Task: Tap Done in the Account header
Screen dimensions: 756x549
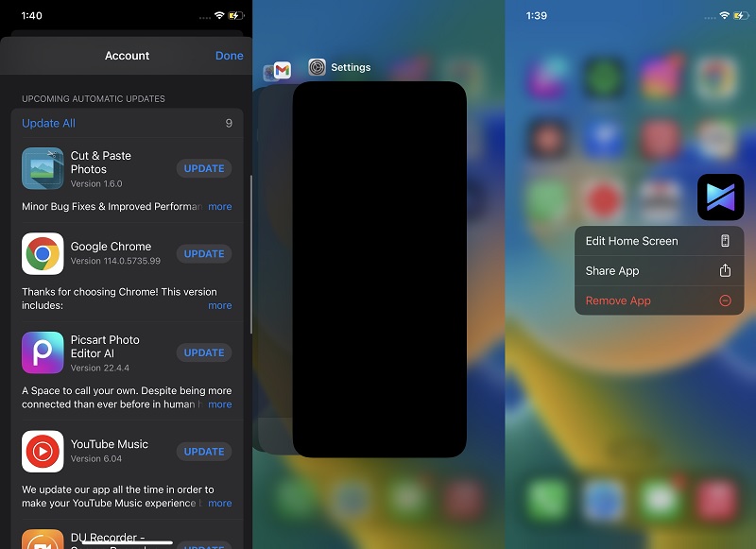Action: (x=229, y=56)
